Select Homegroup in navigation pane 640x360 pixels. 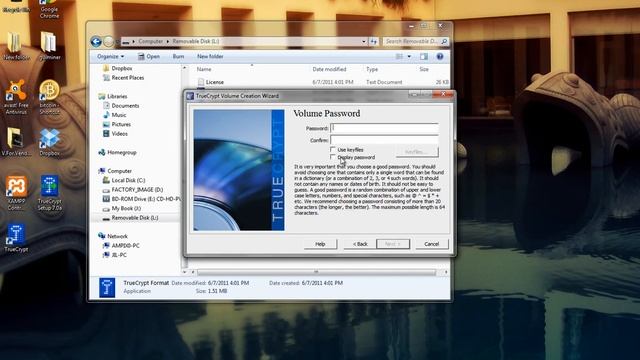pyautogui.click(x=118, y=152)
